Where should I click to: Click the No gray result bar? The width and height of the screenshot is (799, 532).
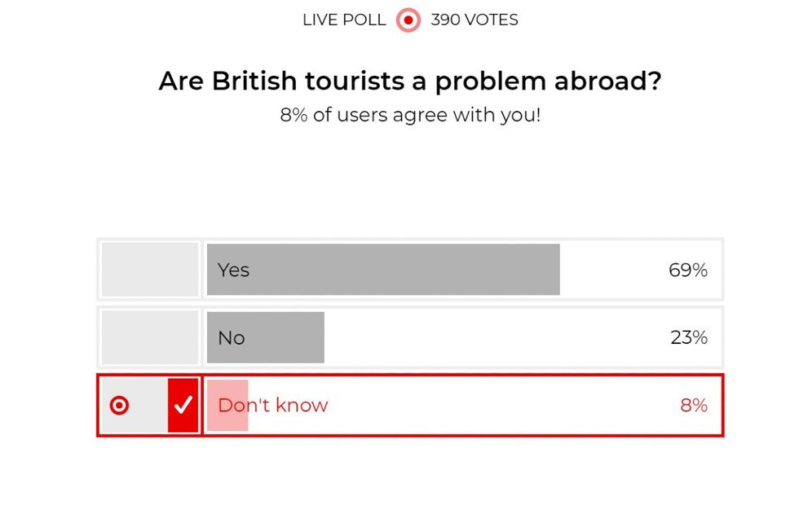click(266, 337)
